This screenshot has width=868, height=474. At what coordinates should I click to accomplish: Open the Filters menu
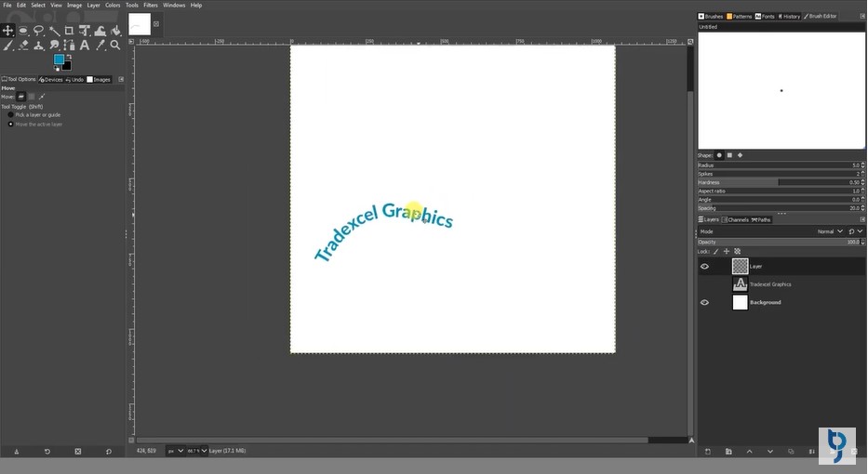pos(151,5)
